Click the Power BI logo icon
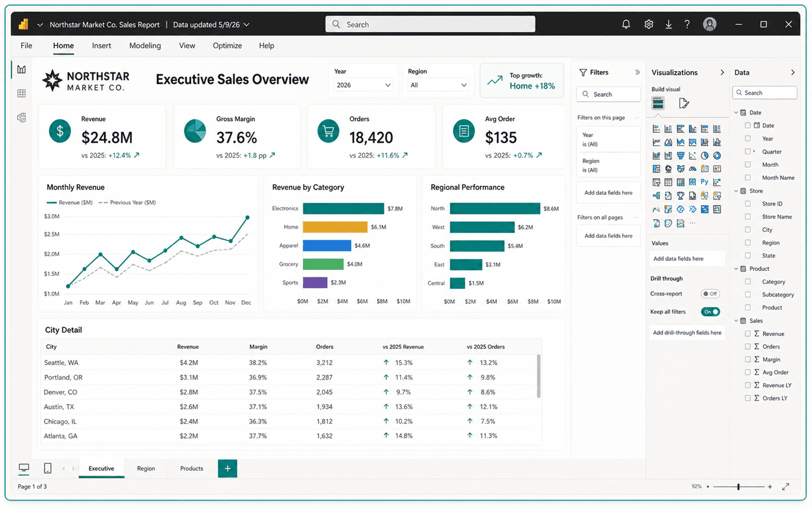Screen dimensions: 812x508 tap(23, 24)
